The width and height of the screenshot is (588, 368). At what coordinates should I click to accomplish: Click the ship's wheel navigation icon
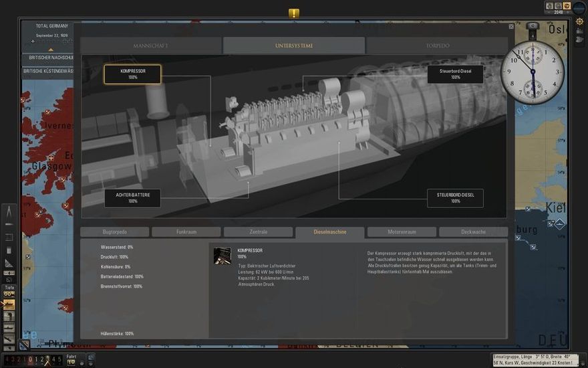click(580, 21)
